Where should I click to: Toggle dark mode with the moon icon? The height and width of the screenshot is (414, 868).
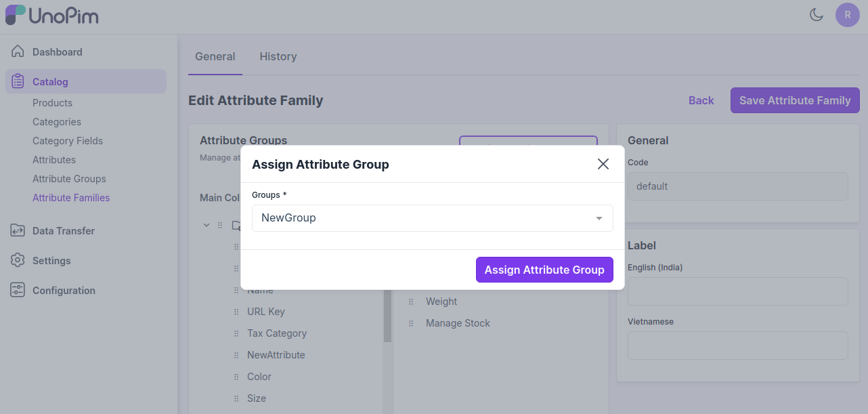coord(817,14)
